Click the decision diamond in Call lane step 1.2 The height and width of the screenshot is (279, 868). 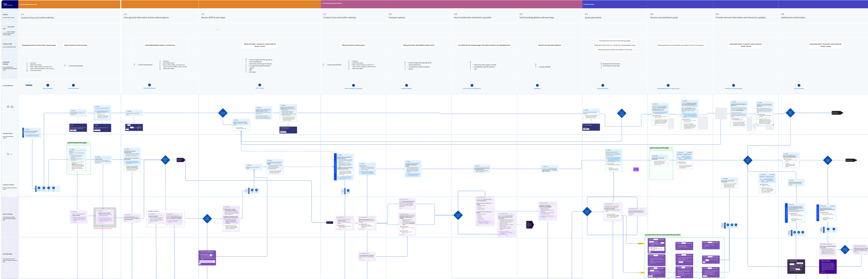click(165, 160)
